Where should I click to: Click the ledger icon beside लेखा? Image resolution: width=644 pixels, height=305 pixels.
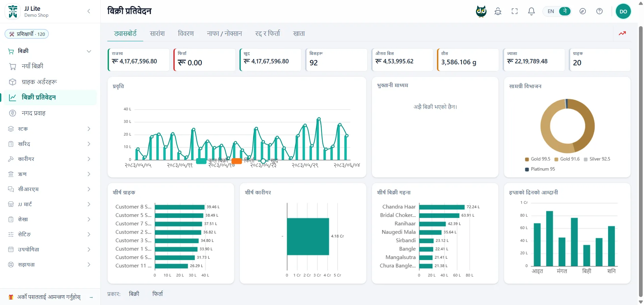11,219
